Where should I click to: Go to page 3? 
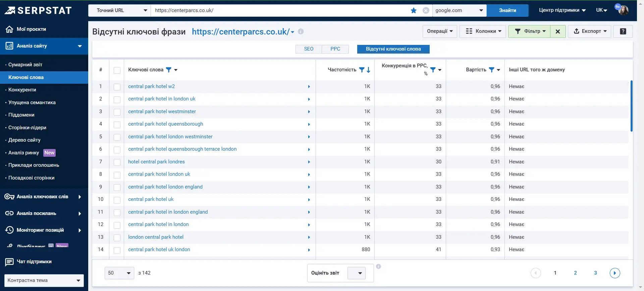(595, 273)
